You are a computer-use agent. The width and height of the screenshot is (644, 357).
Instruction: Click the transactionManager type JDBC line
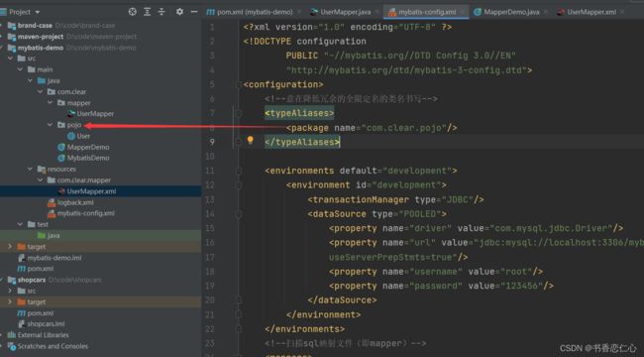pos(395,199)
